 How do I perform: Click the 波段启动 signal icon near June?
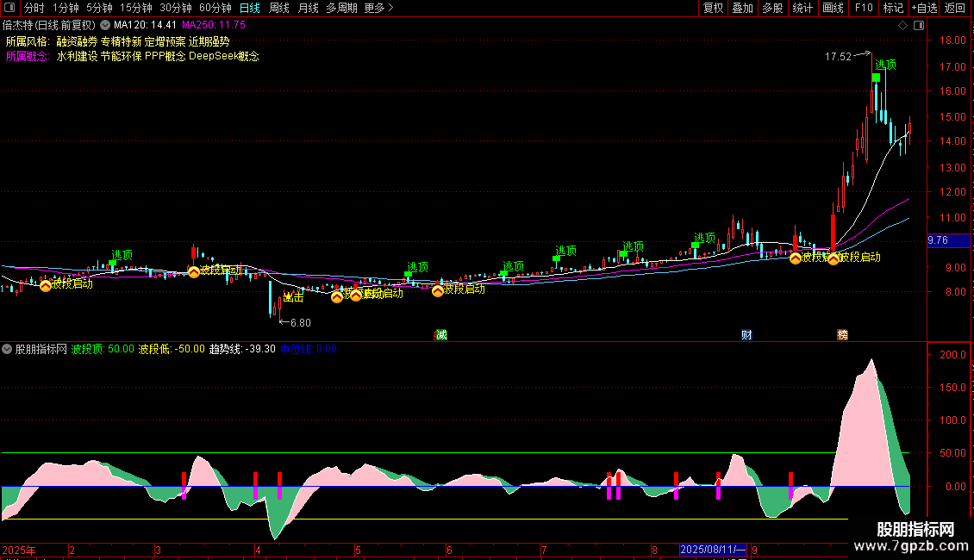[x=438, y=290]
